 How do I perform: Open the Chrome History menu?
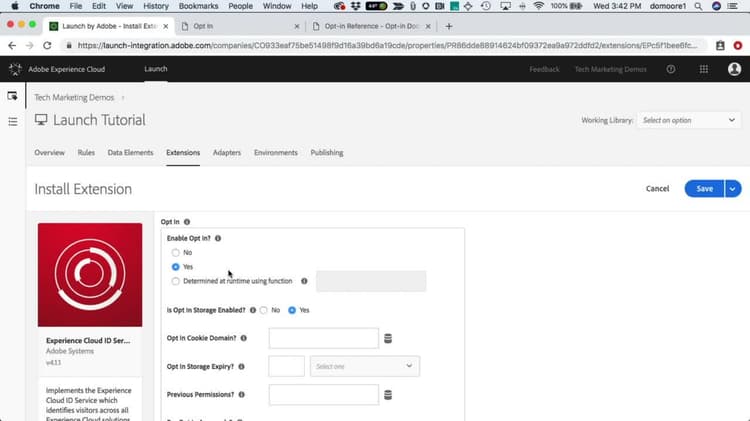point(156,6)
